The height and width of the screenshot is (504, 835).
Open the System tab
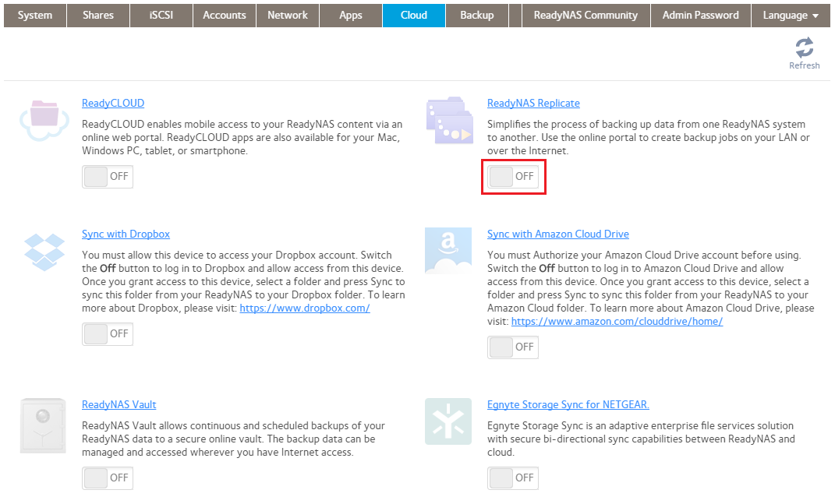[x=35, y=16]
